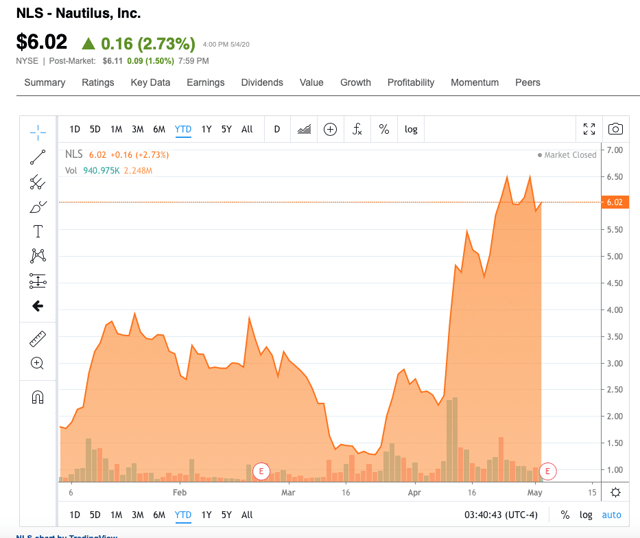
Task: Select 6M range in top toolbar
Action: (x=159, y=129)
